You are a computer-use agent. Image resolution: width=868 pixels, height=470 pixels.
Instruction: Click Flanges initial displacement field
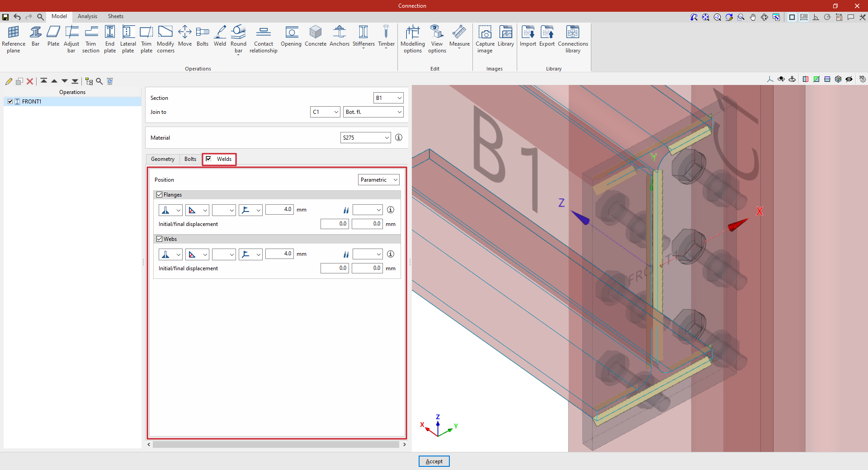tap(335, 224)
